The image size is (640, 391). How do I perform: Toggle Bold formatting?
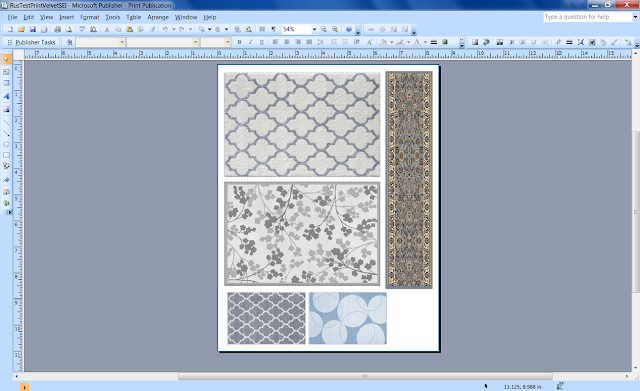[x=239, y=42]
